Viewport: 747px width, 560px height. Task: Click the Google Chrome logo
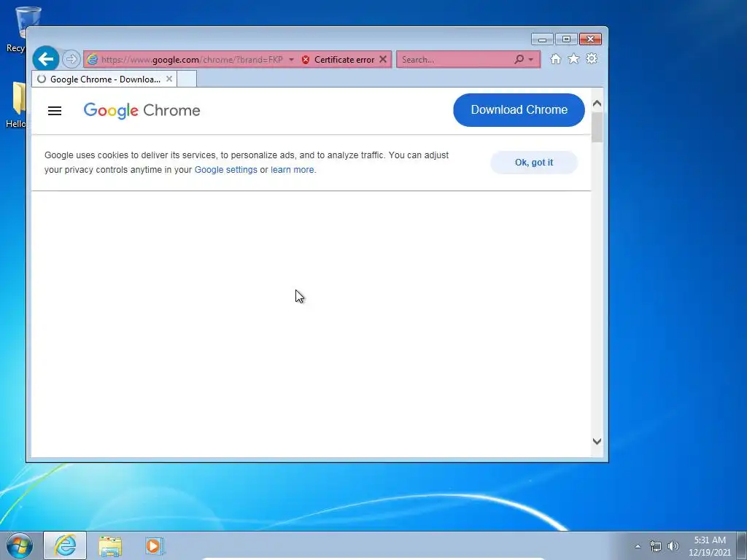142,111
